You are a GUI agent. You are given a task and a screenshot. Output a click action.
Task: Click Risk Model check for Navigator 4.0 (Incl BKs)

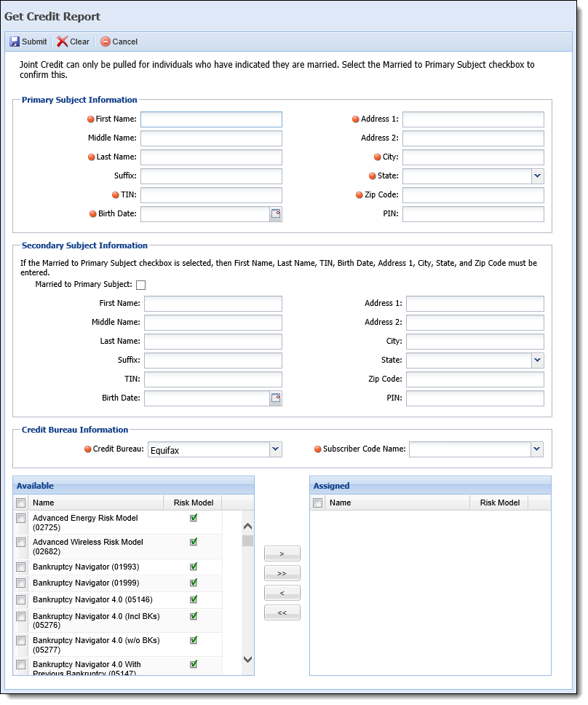[194, 616]
